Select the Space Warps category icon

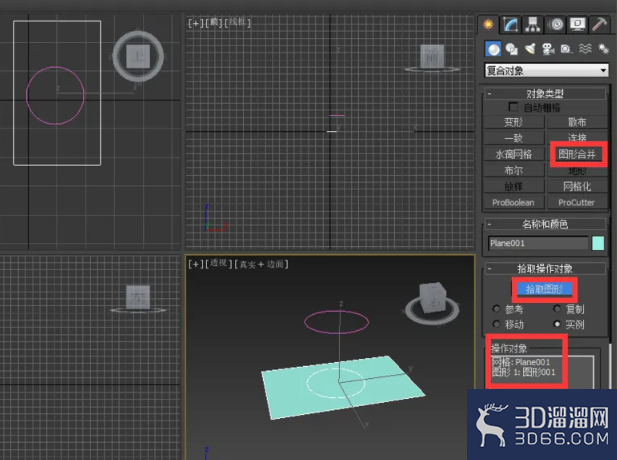coord(585,49)
